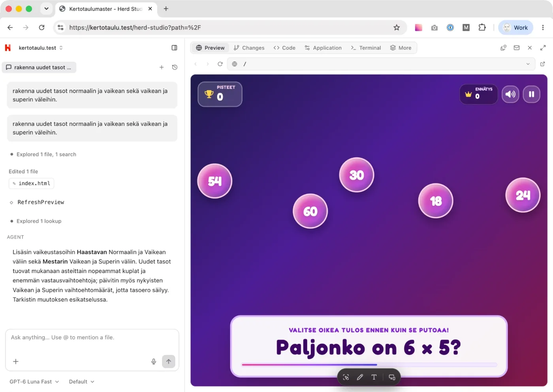Open the Application tab
The width and height of the screenshot is (553, 392).
(323, 48)
